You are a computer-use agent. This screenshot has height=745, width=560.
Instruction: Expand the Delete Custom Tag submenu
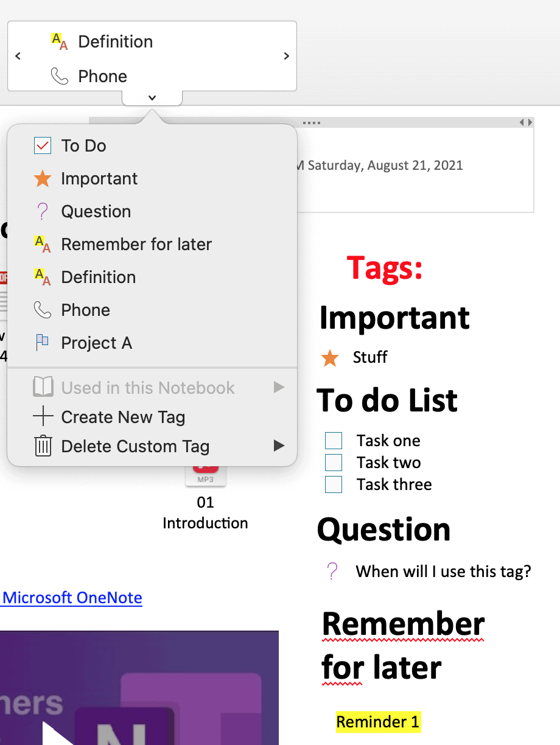[279, 446]
